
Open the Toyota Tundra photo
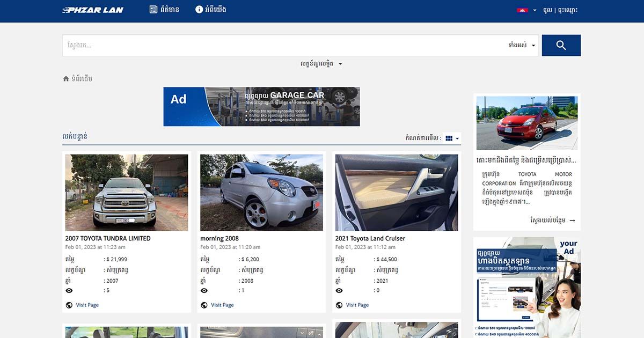pyautogui.click(x=127, y=193)
